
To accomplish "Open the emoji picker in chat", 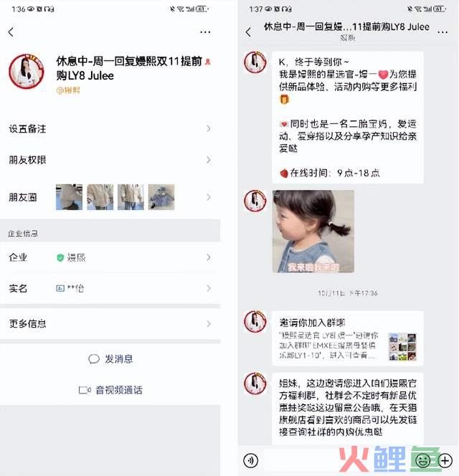I will click(422, 460).
